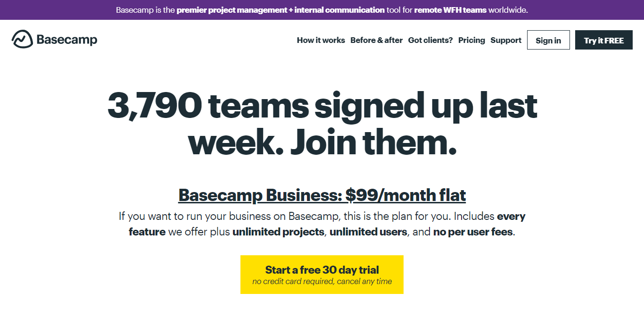Click the Basecamp mountain logo icon
Image resolution: width=644 pixels, height=310 pixels.
click(22, 40)
